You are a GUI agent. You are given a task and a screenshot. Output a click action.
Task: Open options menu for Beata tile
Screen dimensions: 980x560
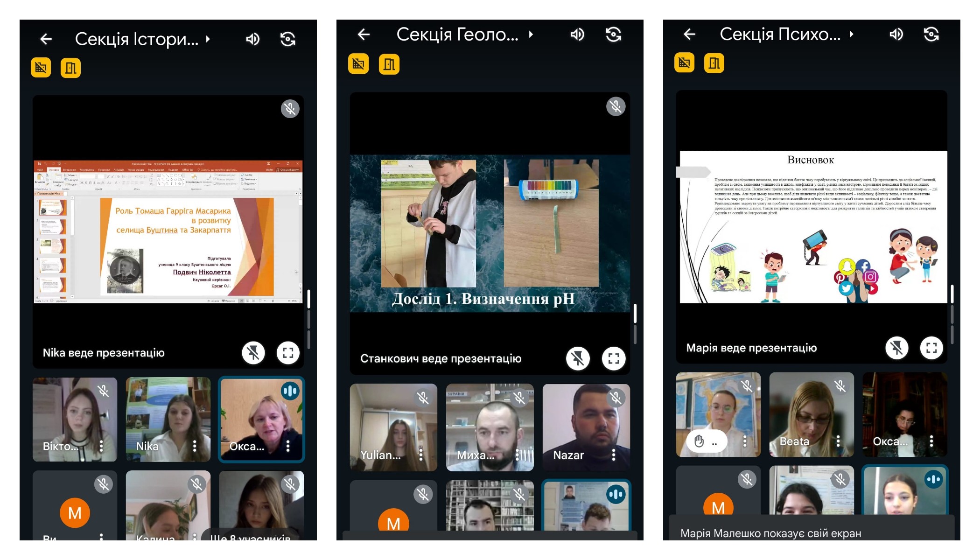click(838, 441)
